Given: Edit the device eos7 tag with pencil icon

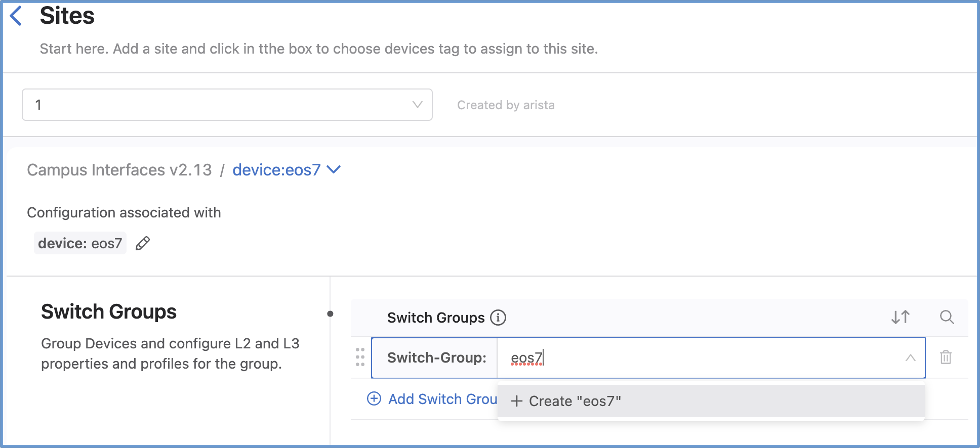Looking at the screenshot, I should (143, 243).
